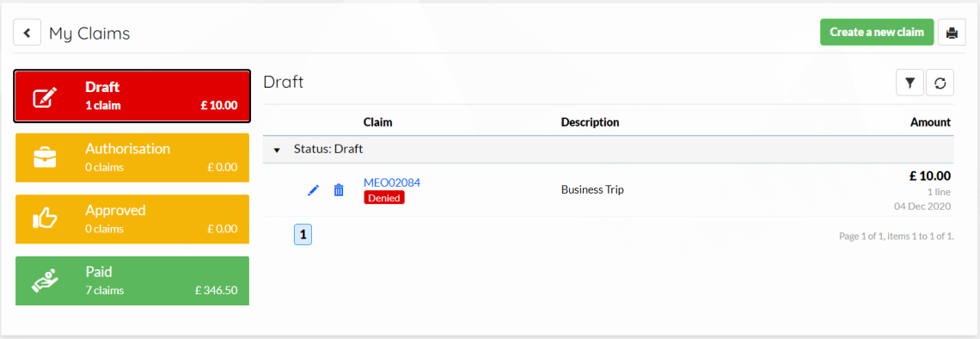This screenshot has height=339, width=980.
Task: Open claim link MEO02084
Action: click(392, 182)
